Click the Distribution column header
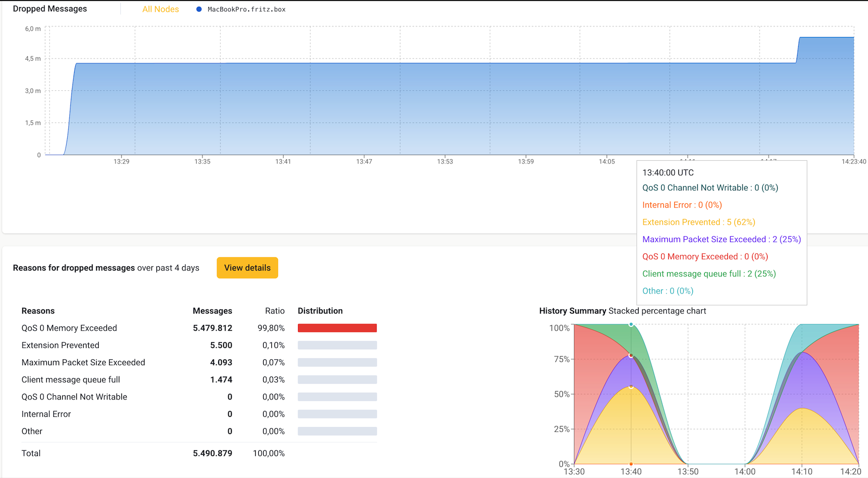This screenshot has width=868, height=478. click(320, 311)
